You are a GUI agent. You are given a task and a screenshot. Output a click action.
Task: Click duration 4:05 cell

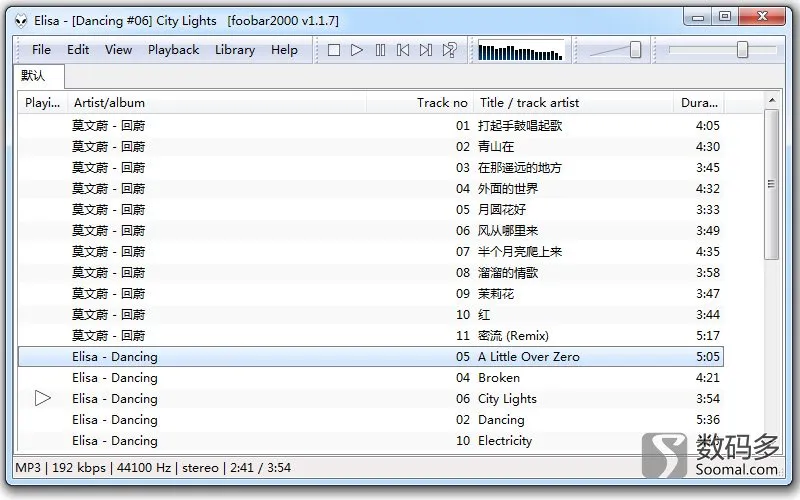coord(708,126)
